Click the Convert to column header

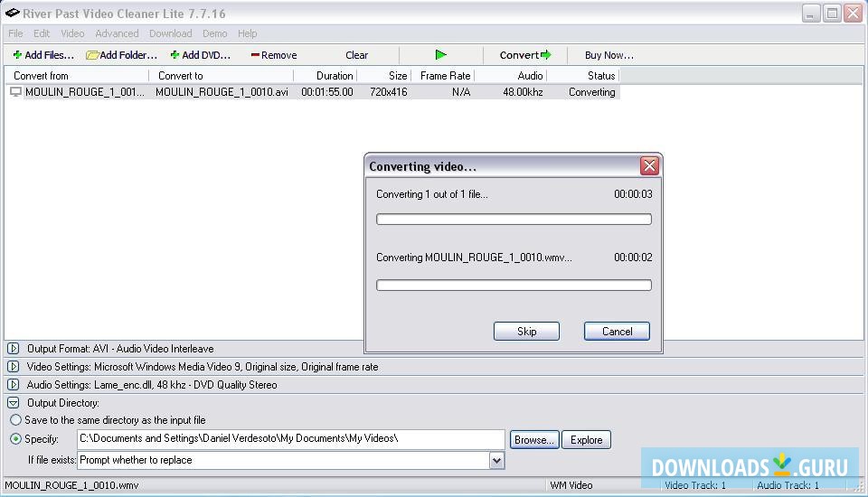point(221,76)
